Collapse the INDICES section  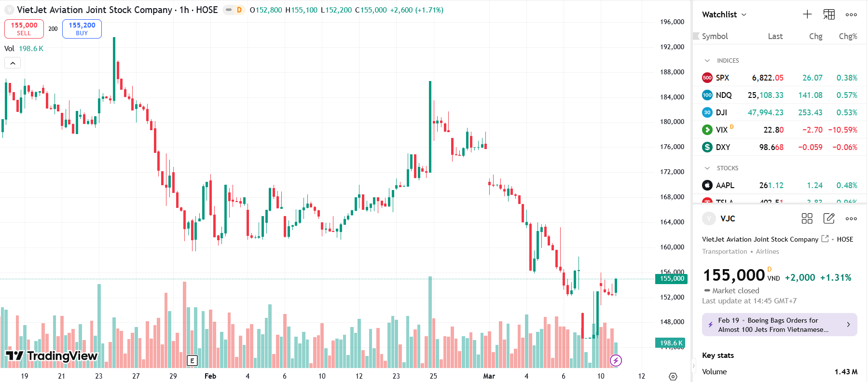[x=707, y=61]
